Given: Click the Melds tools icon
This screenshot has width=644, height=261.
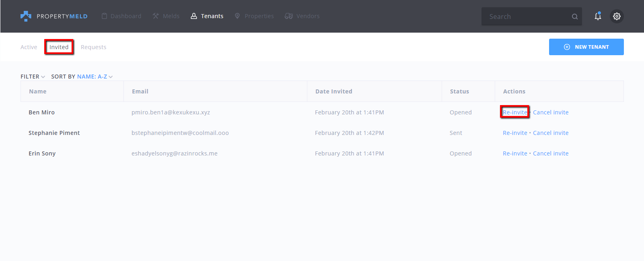Looking at the screenshot, I should (156, 16).
